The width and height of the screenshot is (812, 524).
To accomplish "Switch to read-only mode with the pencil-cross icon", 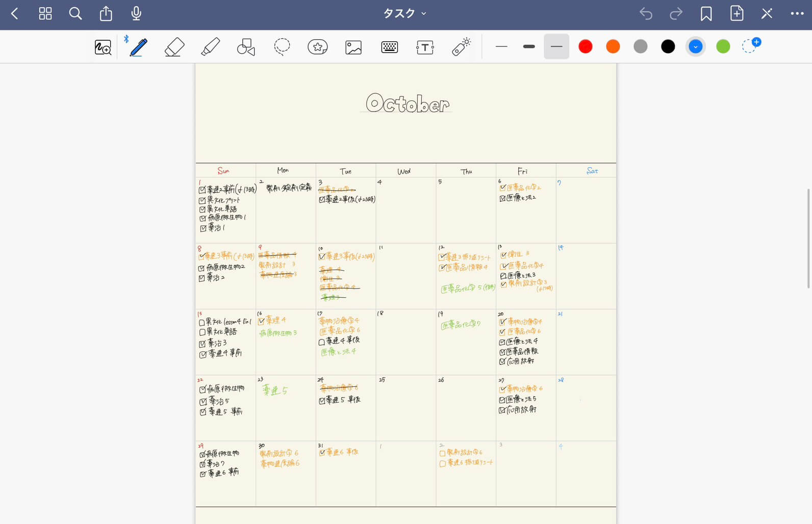I will 767,14.
